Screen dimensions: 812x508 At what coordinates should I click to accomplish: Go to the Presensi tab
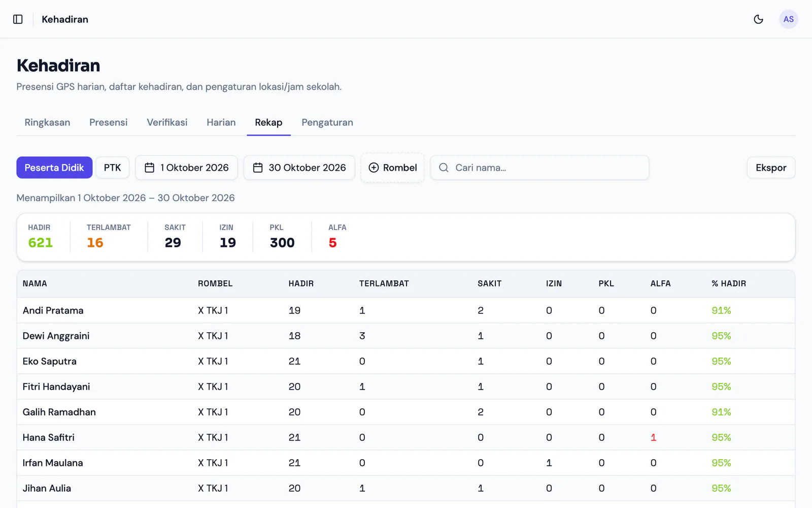[109, 122]
